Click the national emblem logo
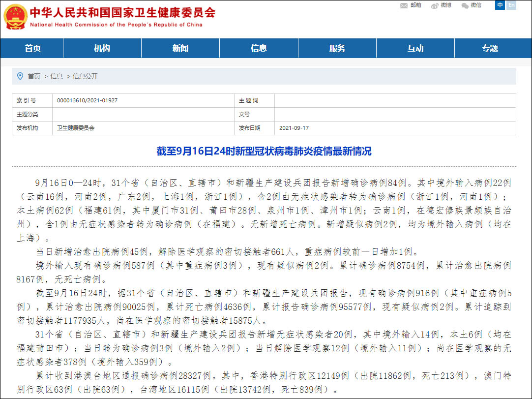Image resolution: width=532 pixels, height=399 pixels. (x=15, y=17)
